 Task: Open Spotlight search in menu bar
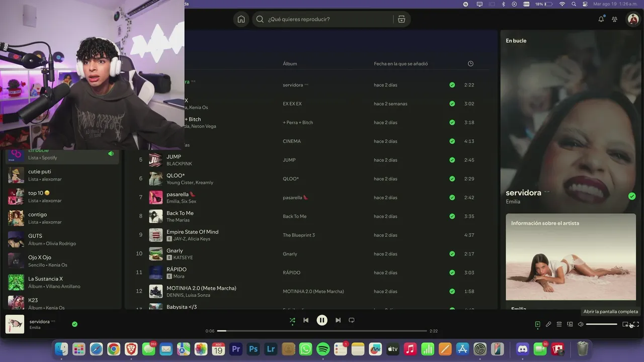[x=574, y=4]
